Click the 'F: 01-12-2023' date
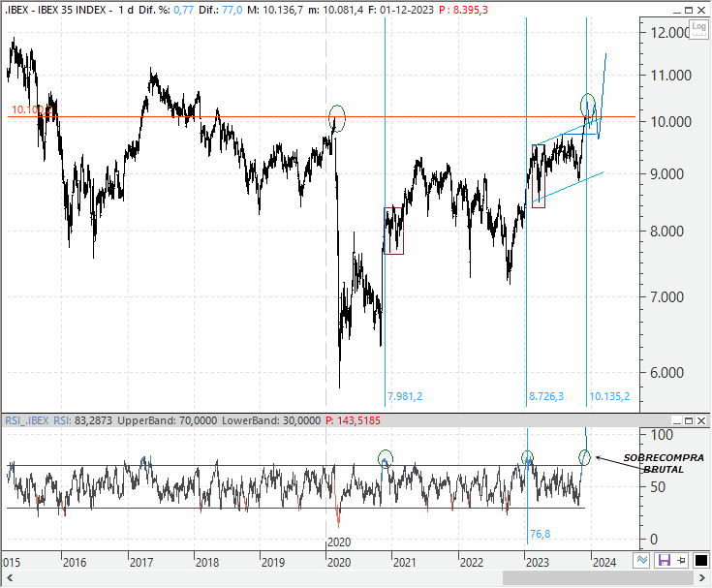The image size is (712, 588). click(x=401, y=10)
